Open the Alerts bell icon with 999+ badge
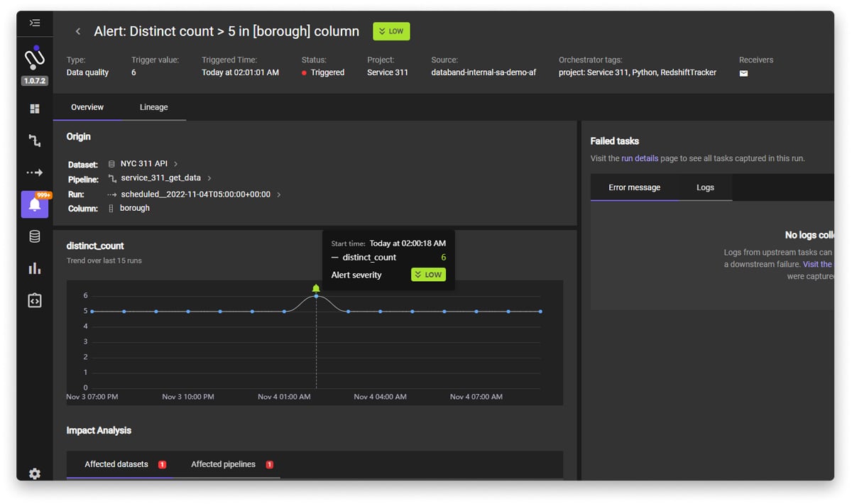The height and width of the screenshot is (504, 852). (x=34, y=204)
